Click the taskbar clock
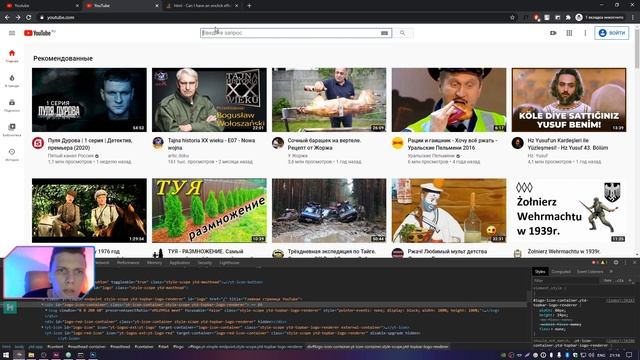 (615, 355)
